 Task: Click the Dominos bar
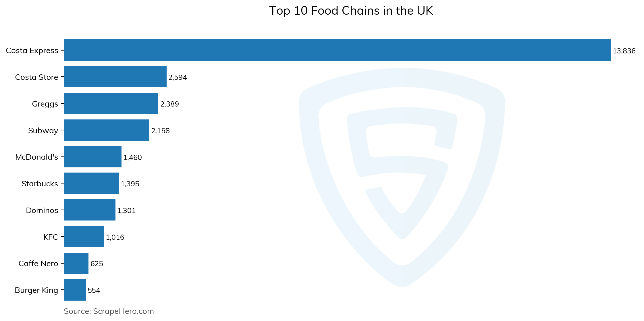(90, 210)
